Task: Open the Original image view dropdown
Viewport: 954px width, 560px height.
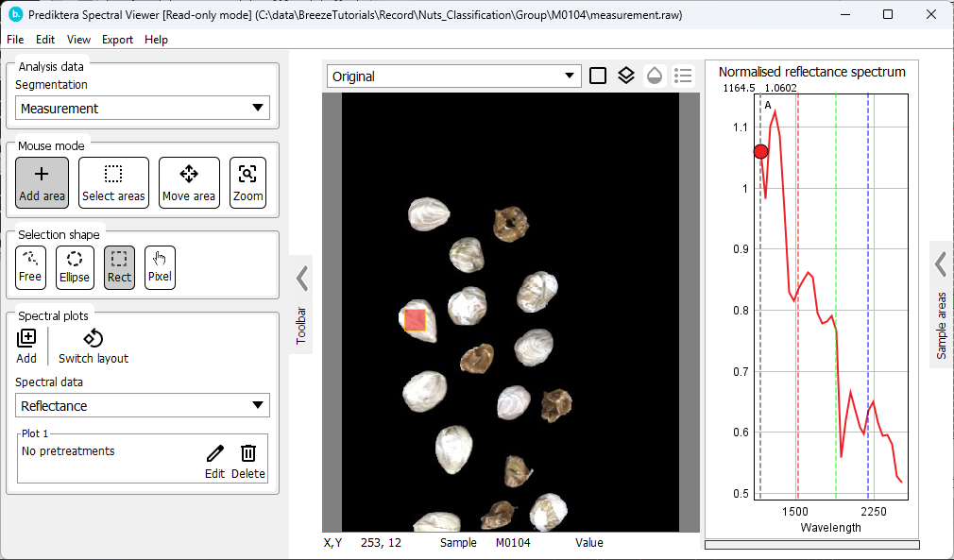Action: pyautogui.click(x=453, y=76)
